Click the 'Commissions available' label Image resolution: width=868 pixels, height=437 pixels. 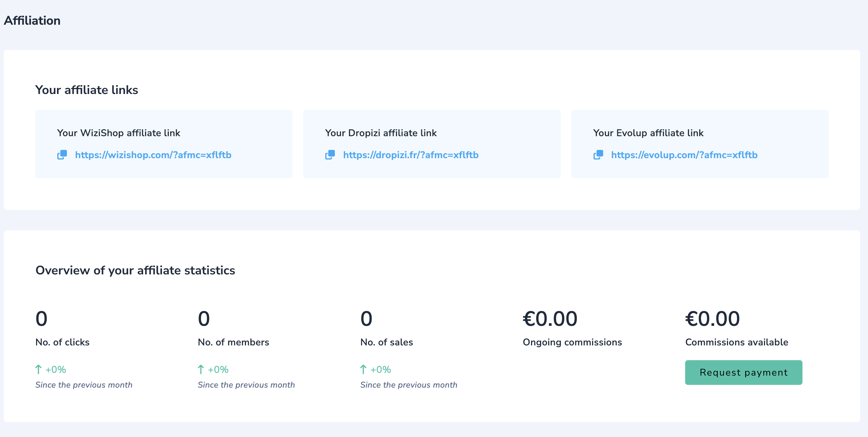[x=737, y=342]
